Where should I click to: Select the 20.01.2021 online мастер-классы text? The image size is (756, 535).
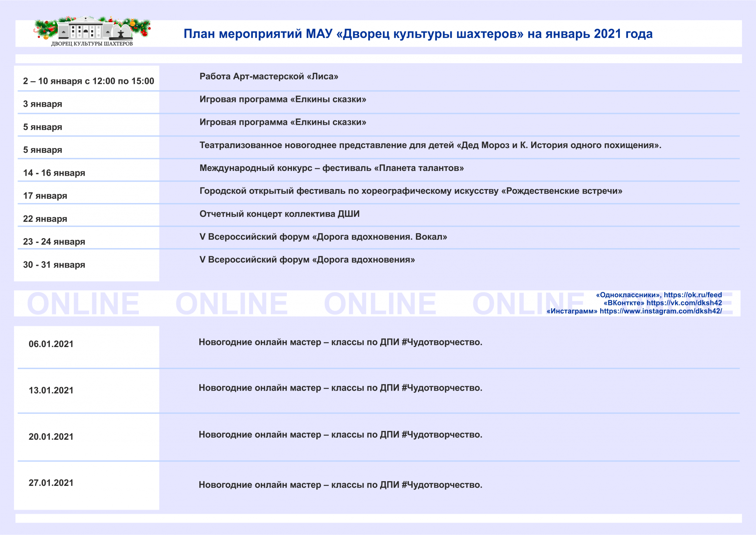coord(340,435)
